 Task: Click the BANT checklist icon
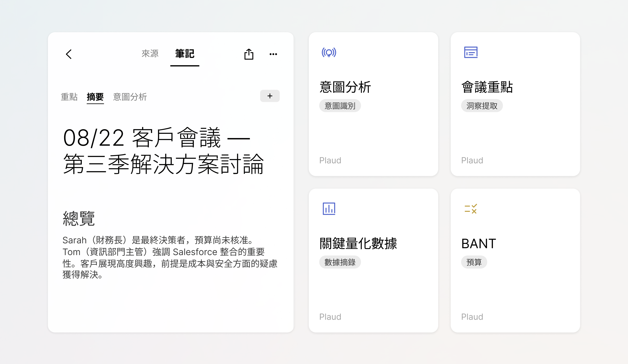pyautogui.click(x=470, y=209)
